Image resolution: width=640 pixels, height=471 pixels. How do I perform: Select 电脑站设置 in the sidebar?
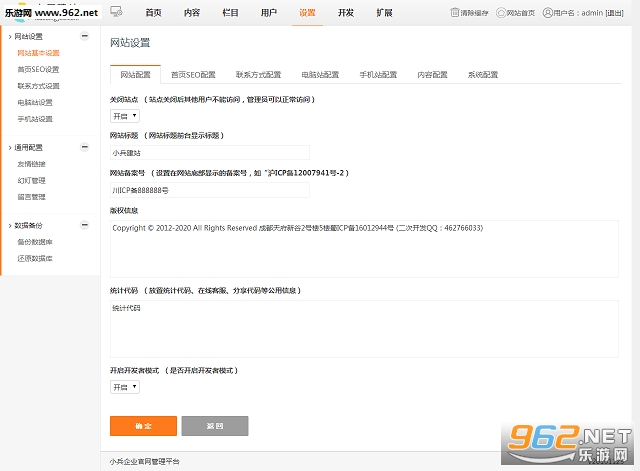coord(35,102)
